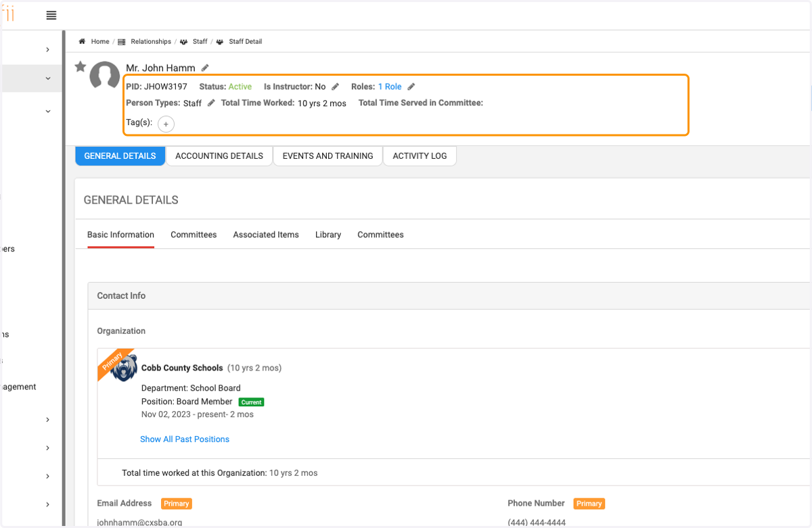Edit Person Types pencil icon
The height and width of the screenshot is (528, 812).
pos(211,103)
